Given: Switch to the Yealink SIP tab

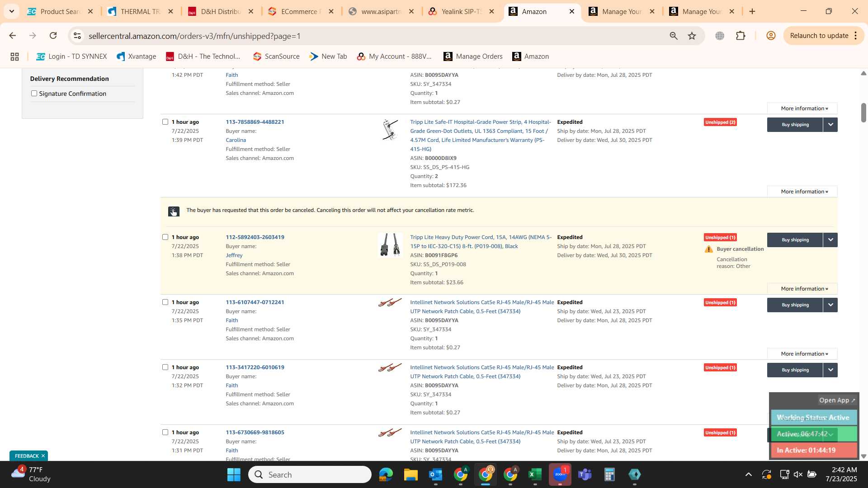Looking at the screenshot, I should pyautogui.click(x=462, y=11).
